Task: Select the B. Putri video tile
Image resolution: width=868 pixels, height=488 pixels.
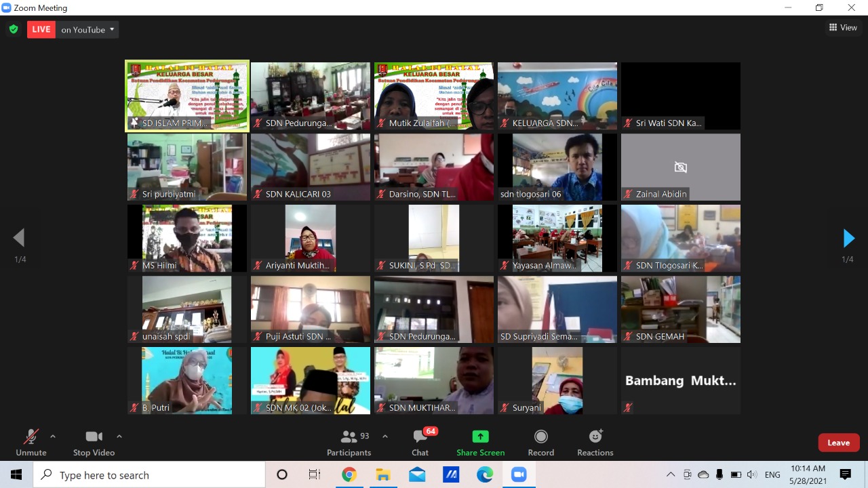Action: (187, 380)
